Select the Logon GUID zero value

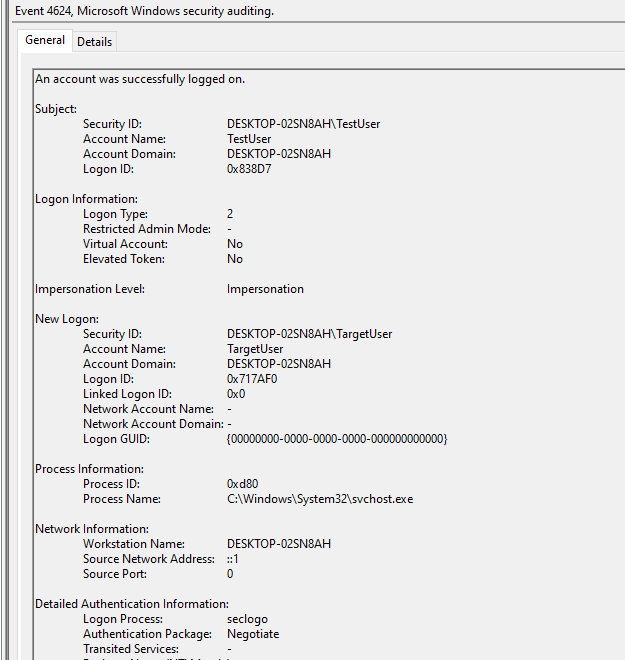(x=337, y=439)
